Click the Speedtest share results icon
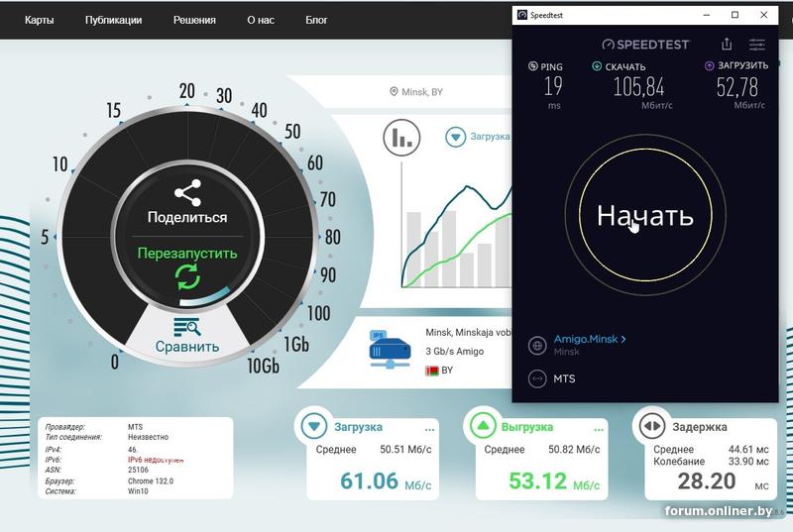This screenshot has width=793, height=532. pyautogui.click(x=727, y=44)
